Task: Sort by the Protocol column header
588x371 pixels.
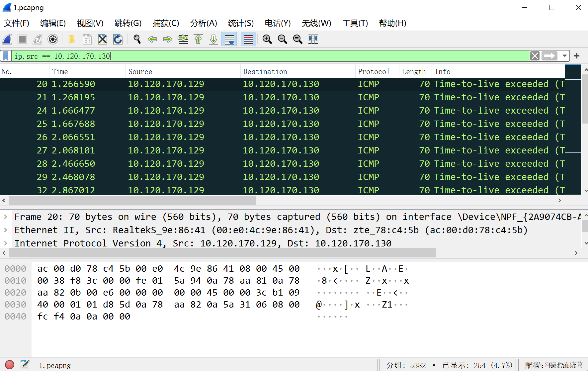Action: click(x=377, y=71)
